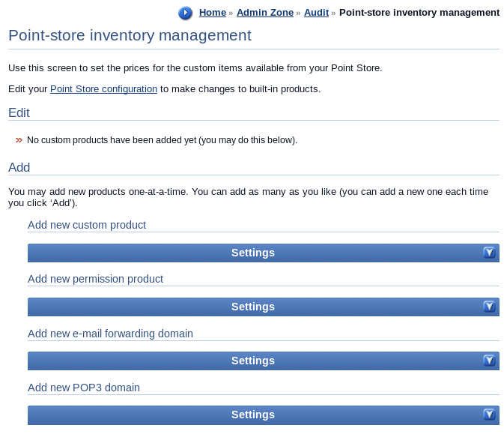Expand Settings bar under Add new POP3 domain
Viewport: 504px width, 434px height.
(x=253, y=415)
